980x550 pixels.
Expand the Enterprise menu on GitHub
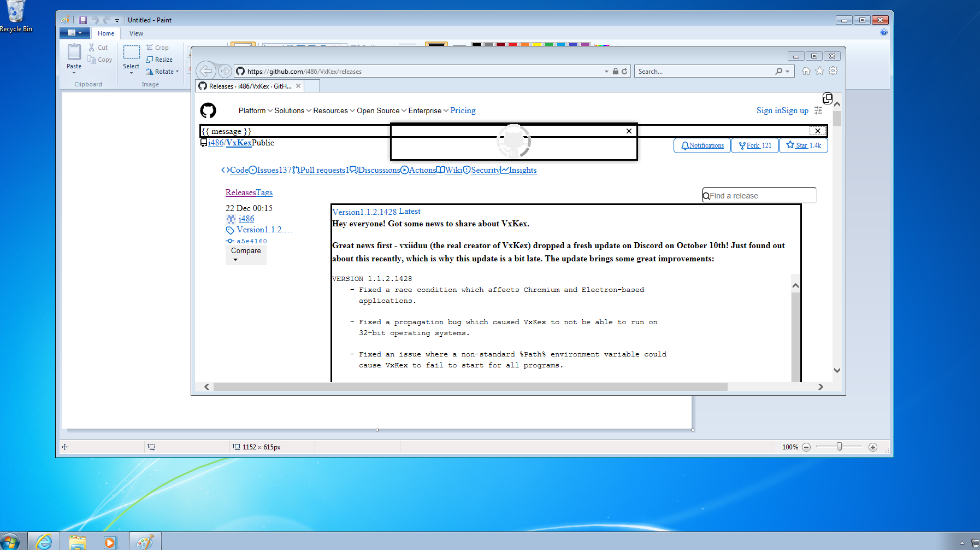(428, 110)
